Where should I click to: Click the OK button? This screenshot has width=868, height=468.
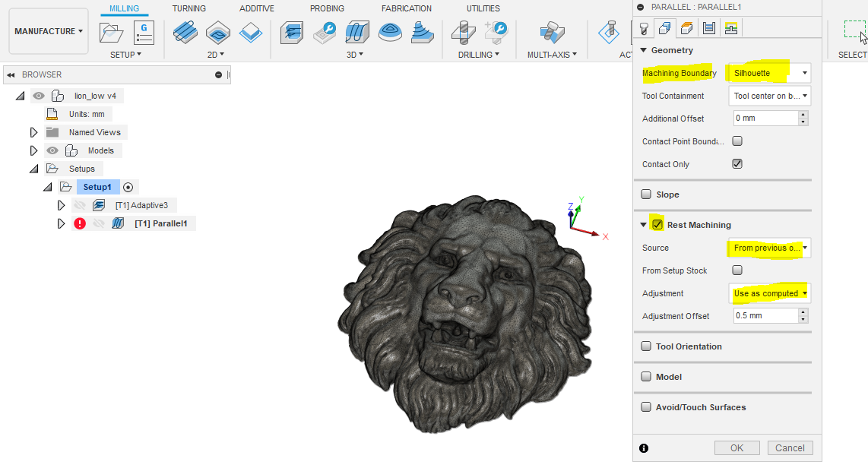point(737,448)
